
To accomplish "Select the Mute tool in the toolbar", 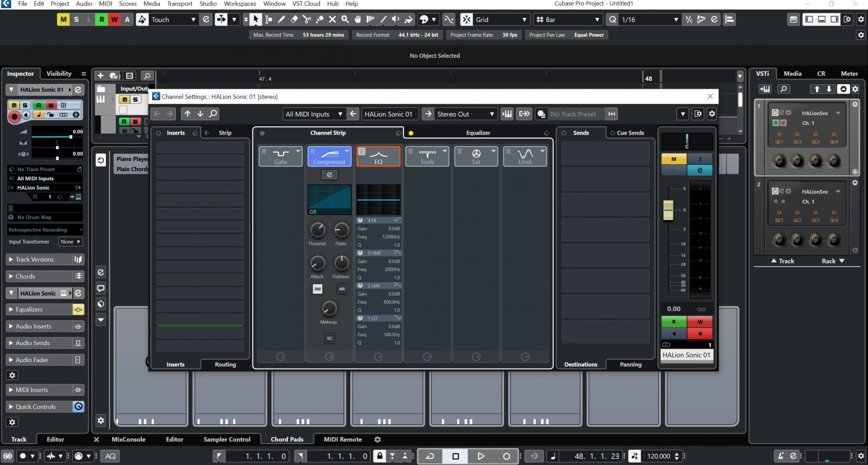I will click(x=333, y=19).
